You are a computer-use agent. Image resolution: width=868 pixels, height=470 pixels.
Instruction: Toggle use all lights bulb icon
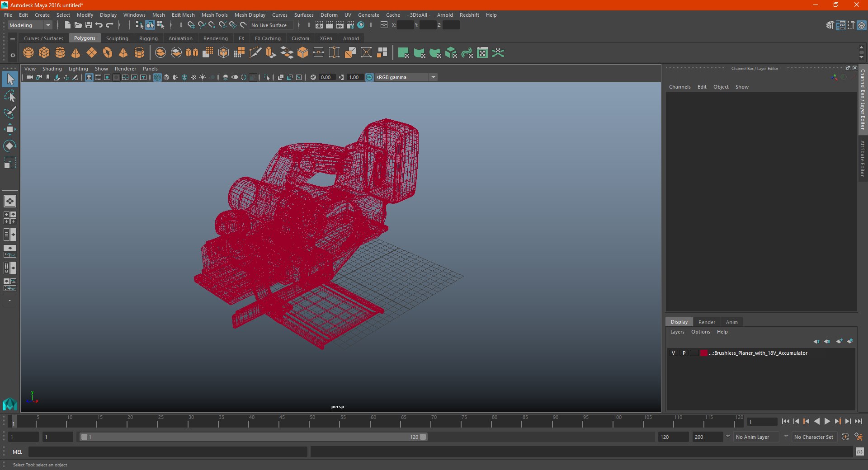pos(203,77)
